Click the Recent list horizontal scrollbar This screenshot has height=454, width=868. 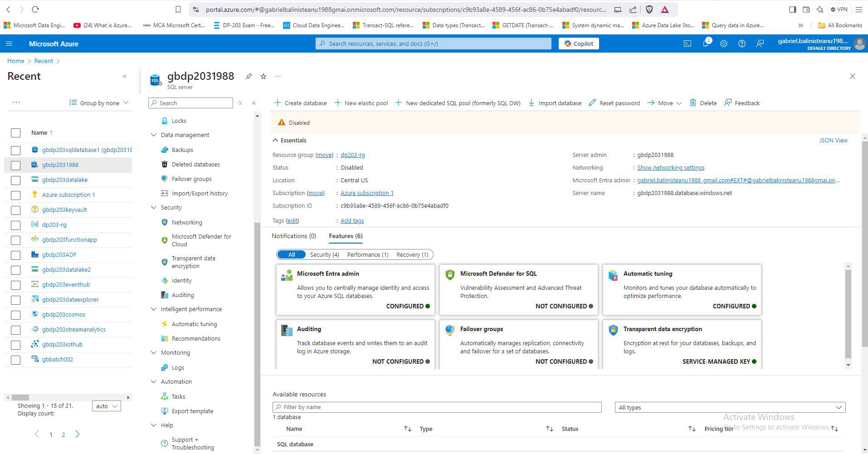point(20,397)
